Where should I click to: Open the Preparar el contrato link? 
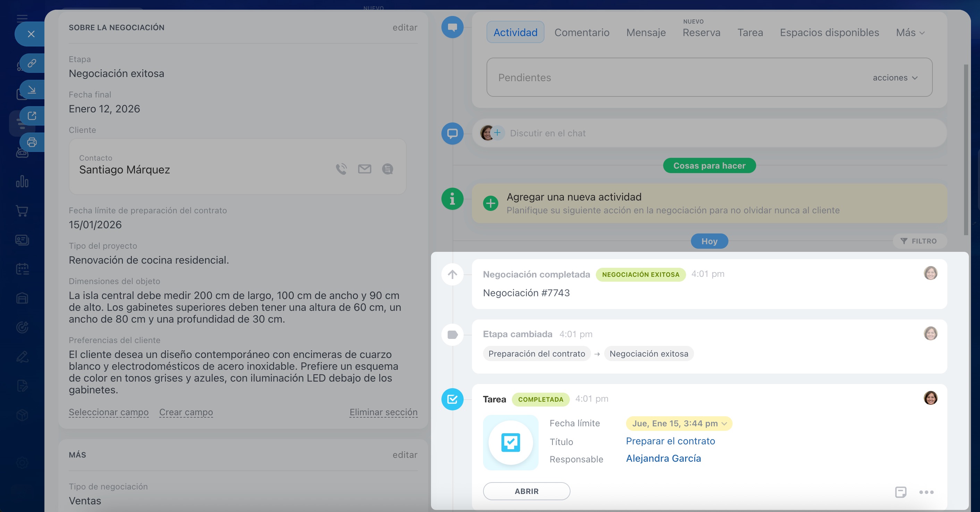point(670,441)
